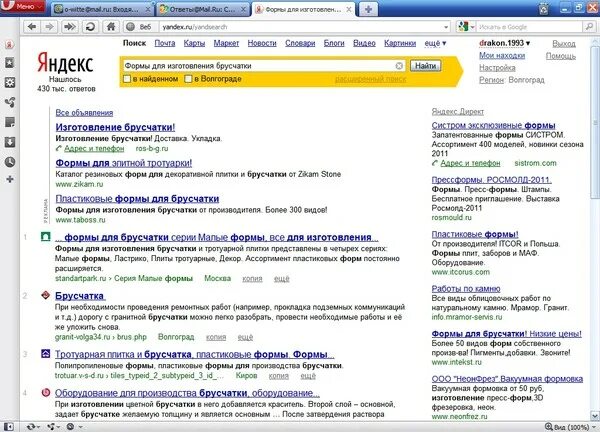The width and height of the screenshot is (600, 432).
Task: Open Notes panel in sidebar
Action: pos(10,122)
